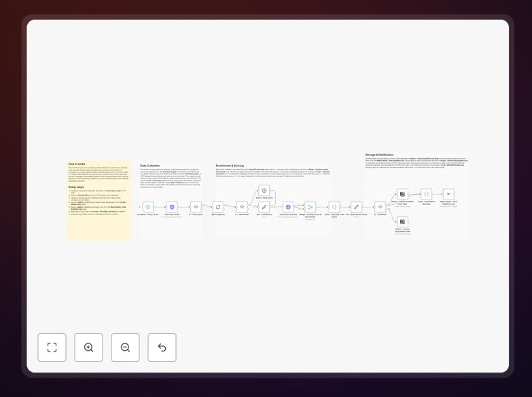This screenshot has height=397, width=532.
Task: Select the Set – Lead Basics pencil node
Action: (264, 207)
